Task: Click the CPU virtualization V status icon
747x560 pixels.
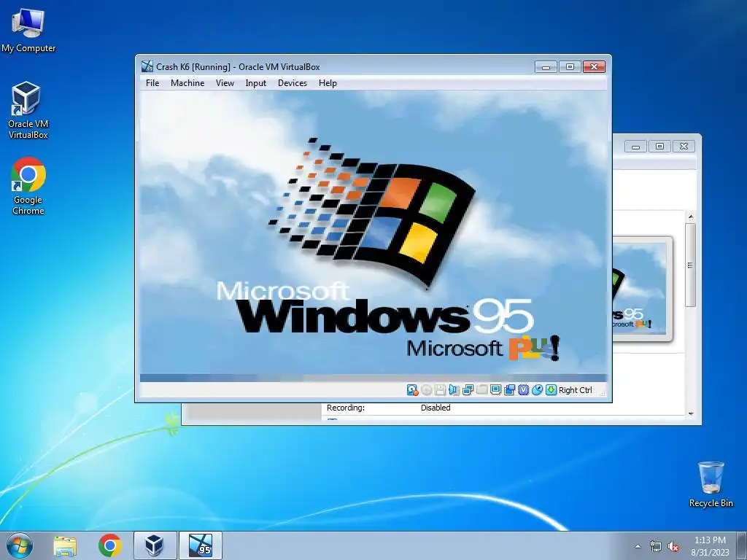Action: (523, 390)
